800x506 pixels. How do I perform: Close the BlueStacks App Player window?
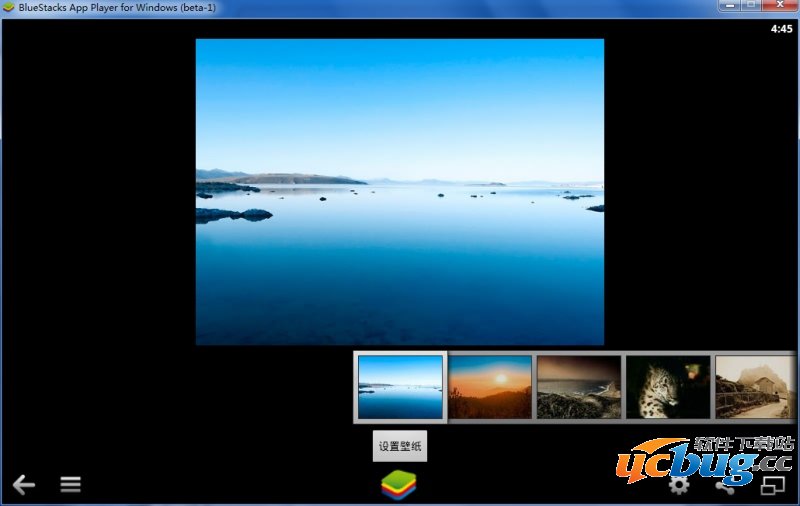[x=779, y=6]
